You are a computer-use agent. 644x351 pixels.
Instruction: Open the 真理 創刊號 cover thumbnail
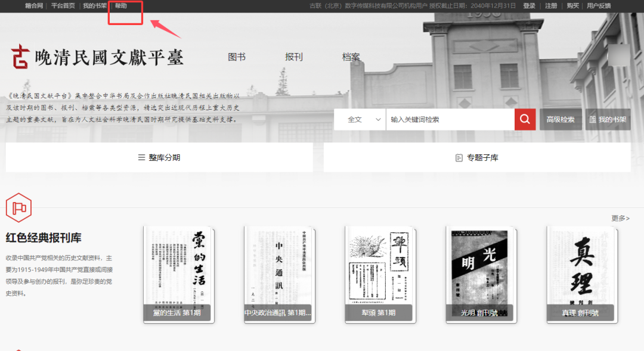[x=581, y=274]
